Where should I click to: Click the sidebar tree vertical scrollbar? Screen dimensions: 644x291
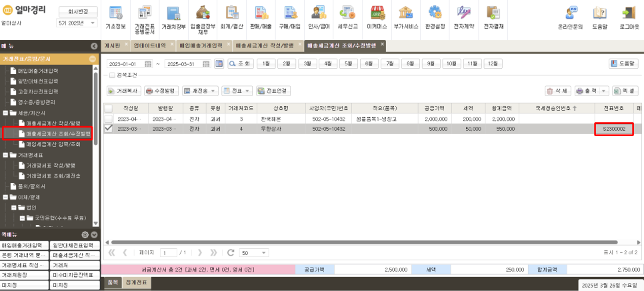(x=95, y=109)
